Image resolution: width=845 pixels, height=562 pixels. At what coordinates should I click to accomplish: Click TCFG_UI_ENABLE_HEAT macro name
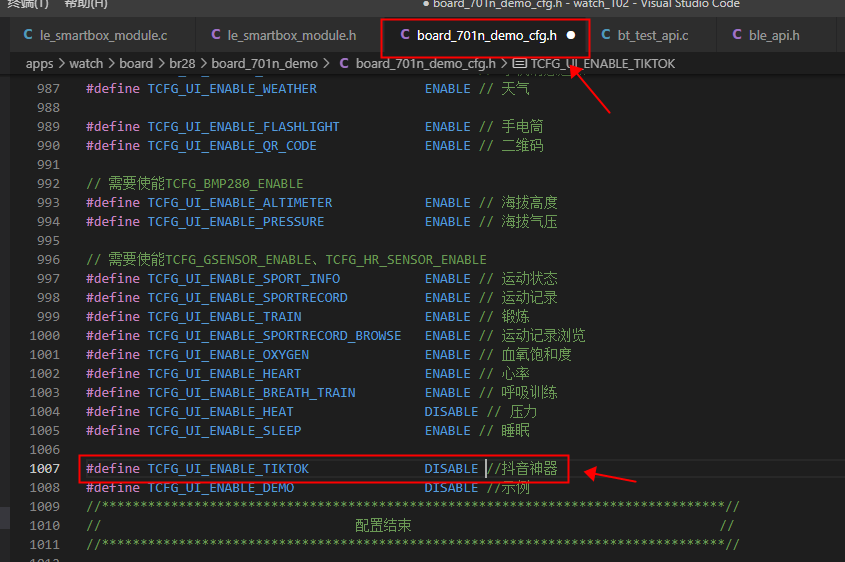221,412
